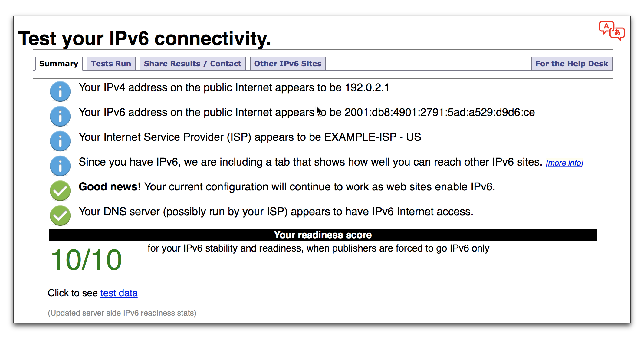This screenshot has height=339, width=644.
Task: Toggle IPv6 sites tab visibility
Action: coord(288,64)
